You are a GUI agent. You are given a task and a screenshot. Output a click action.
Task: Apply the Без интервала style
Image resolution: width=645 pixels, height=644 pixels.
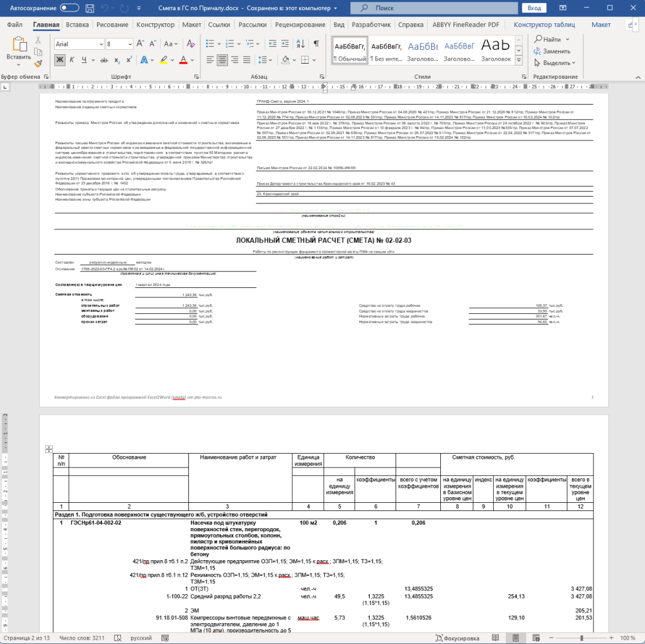[386, 52]
